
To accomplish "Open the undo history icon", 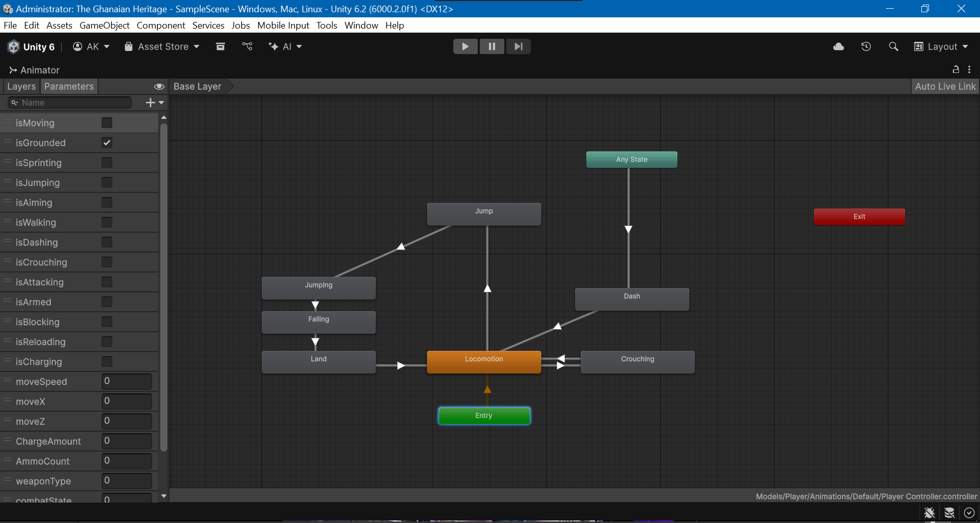I will coord(866,46).
